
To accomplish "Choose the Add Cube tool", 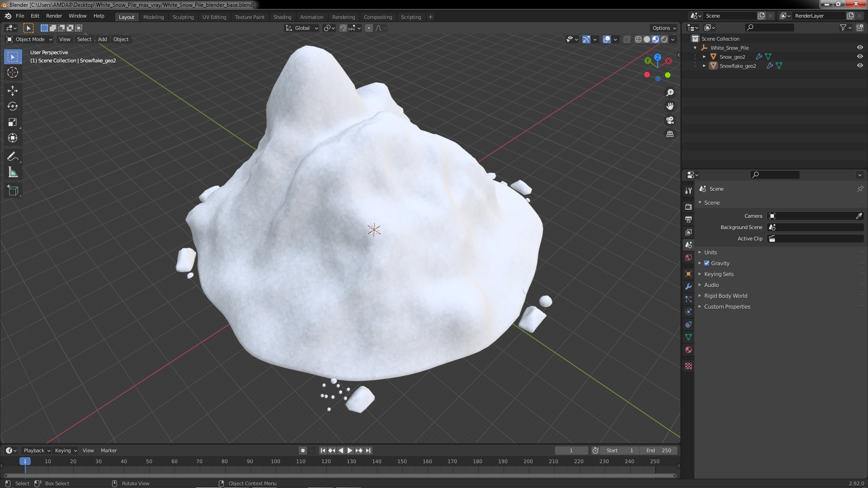I will point(13,191).
